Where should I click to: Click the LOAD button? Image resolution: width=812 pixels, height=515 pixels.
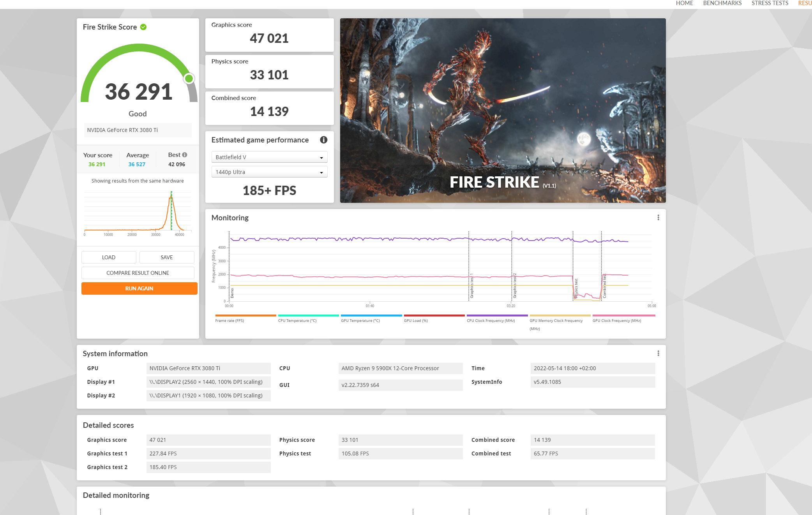click(109, 257)
